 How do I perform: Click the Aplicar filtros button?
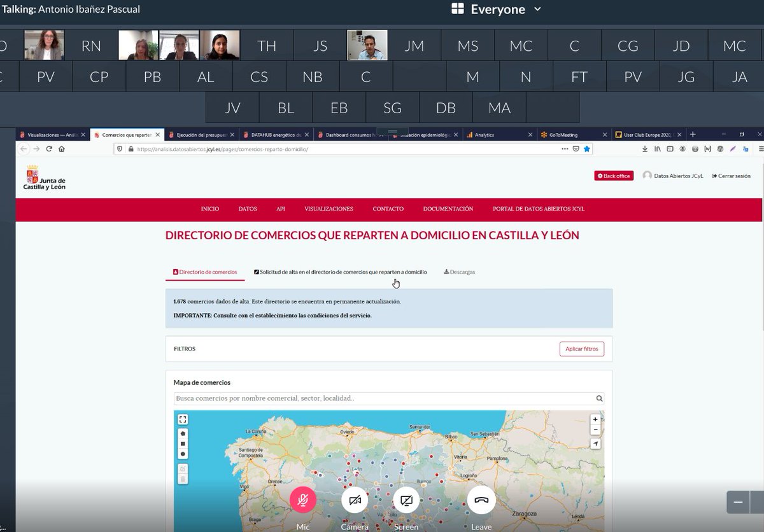coord(582,349)
